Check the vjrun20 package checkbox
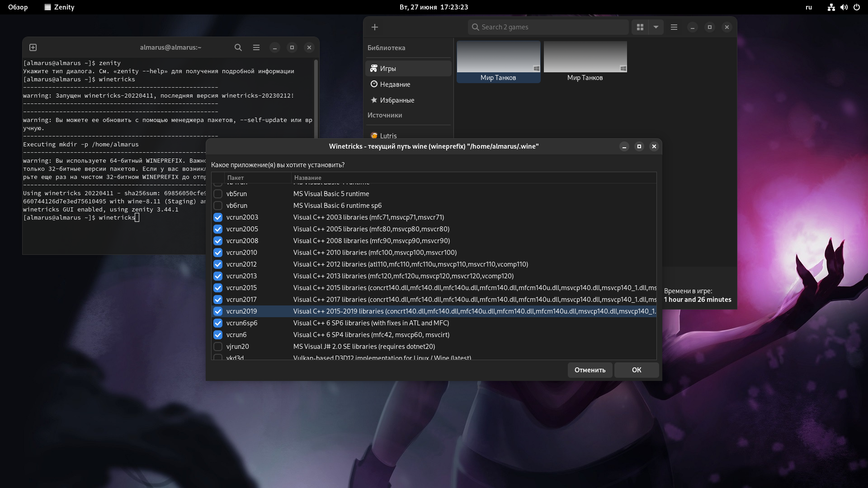The width and height of the screenshot is (868, 488). pos(218,347)
